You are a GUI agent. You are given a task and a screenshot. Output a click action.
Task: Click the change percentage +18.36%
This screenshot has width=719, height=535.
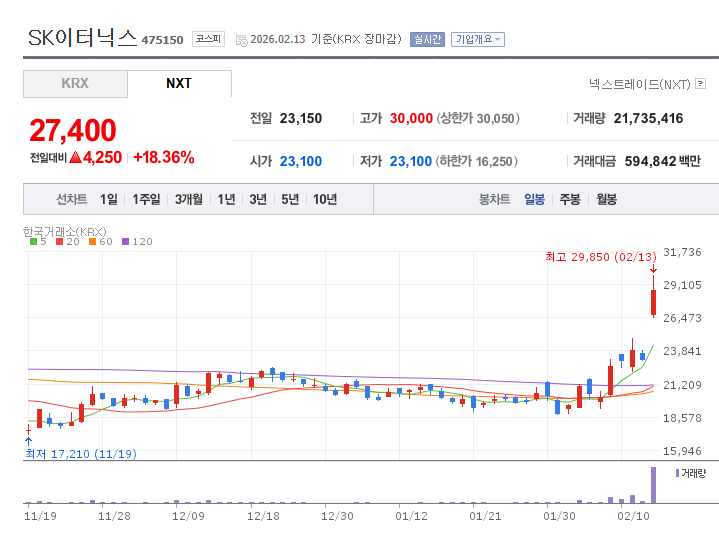(x=164, y=157)
